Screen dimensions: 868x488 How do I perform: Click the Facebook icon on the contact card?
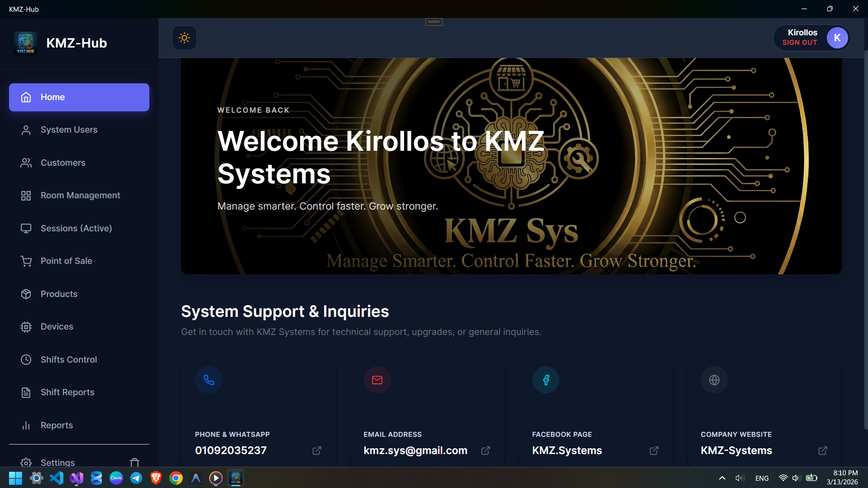point(545,380)
